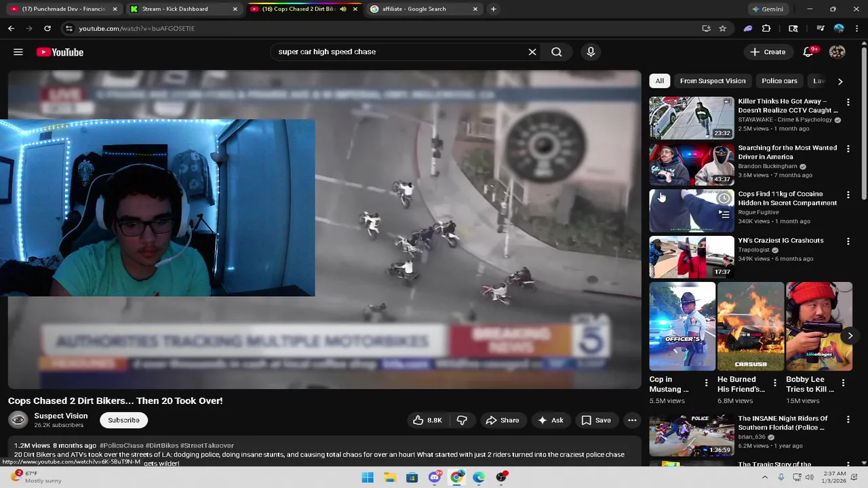Clear the YouTube search box text
The width and height of the screenshot is (868, 488).
click(532, 52)
